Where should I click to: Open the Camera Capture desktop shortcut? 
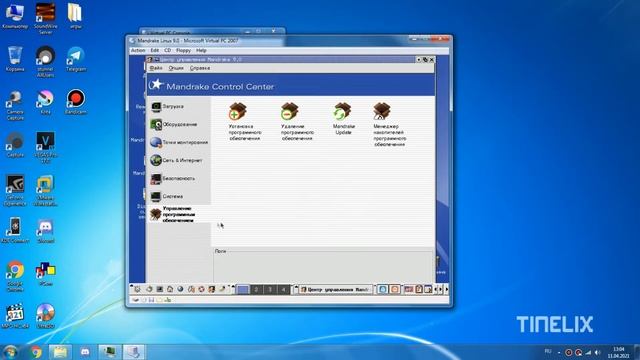point(15,105)
